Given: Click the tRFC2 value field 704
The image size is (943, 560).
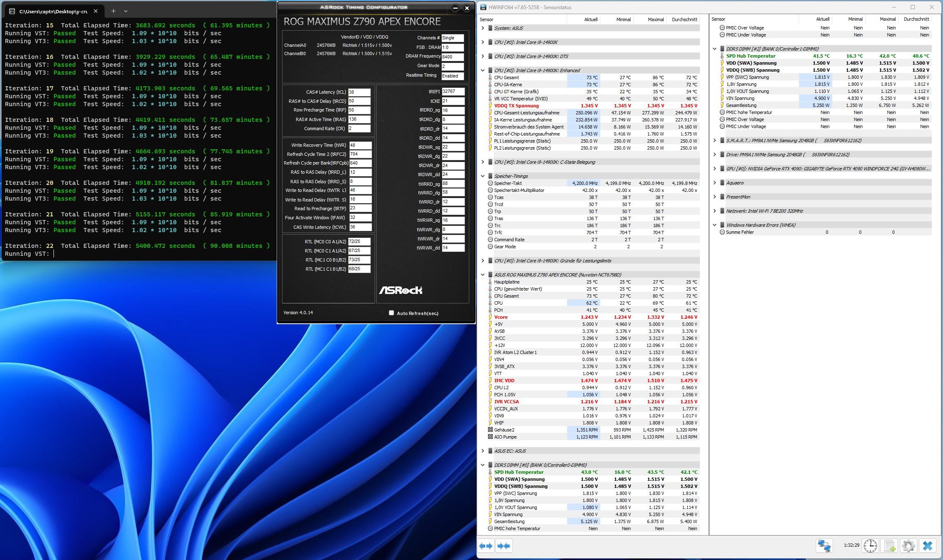Looking at the screenshot, I should tap(360, 154).
